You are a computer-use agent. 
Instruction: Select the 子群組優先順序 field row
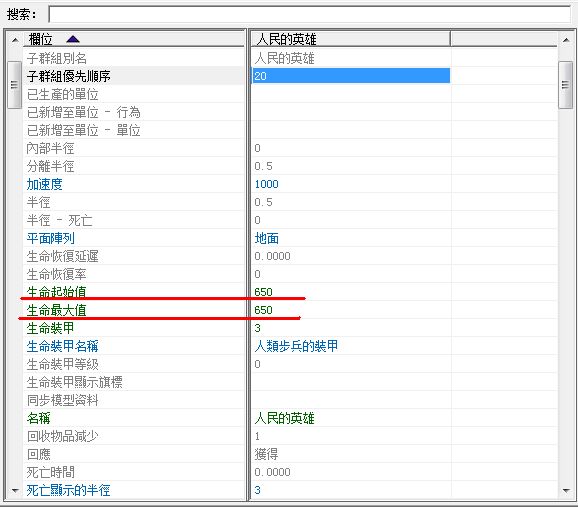tap(133, 76)
